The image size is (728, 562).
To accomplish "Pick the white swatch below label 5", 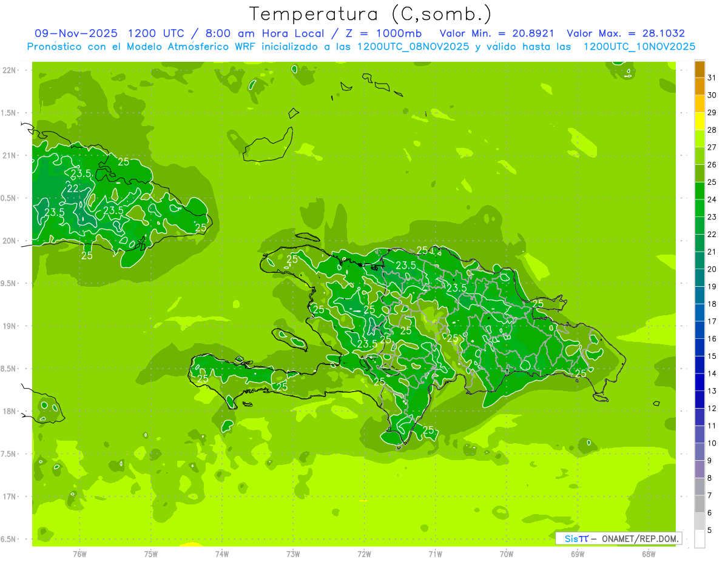I will [699, 539].
